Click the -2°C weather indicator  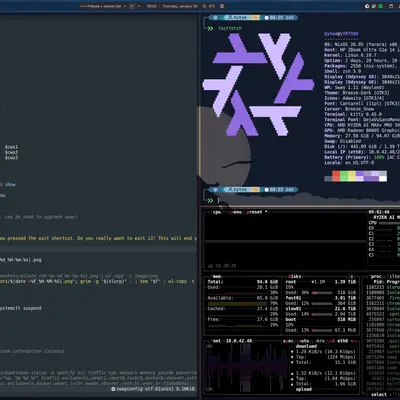click(209, 6)
